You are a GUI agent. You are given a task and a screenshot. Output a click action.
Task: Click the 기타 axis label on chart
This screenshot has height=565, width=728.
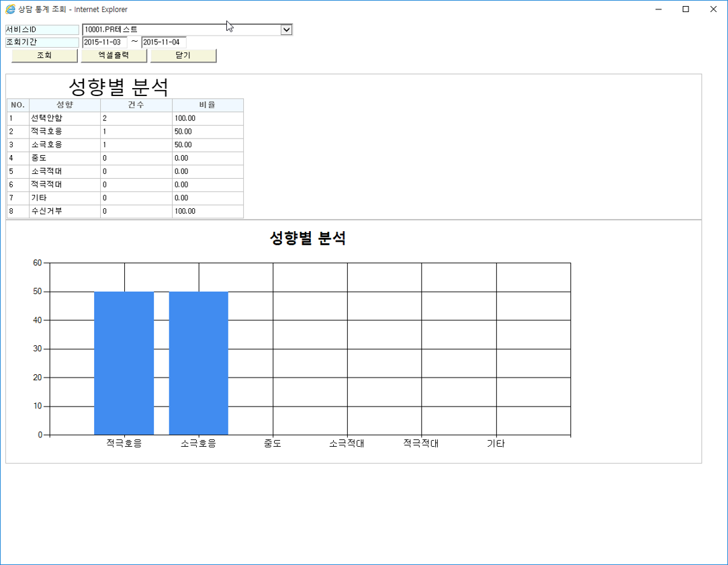tap(496, 443)
